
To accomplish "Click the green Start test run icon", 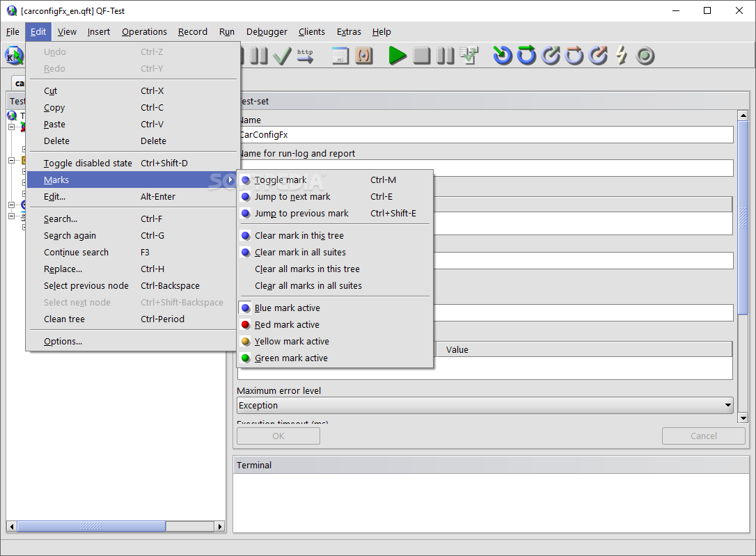I will [x=397, y=56].
